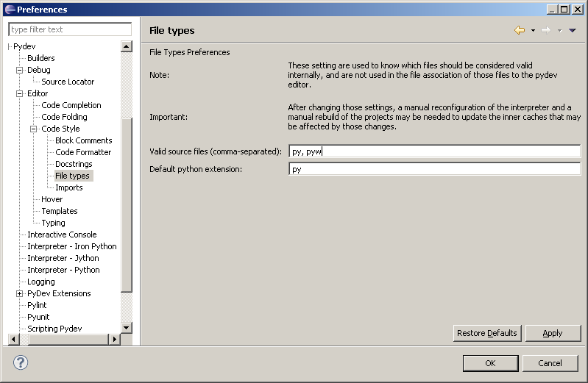Screen dimensions: 588x383
Task: Confirm with the OK button
Action: click(491, 363)
